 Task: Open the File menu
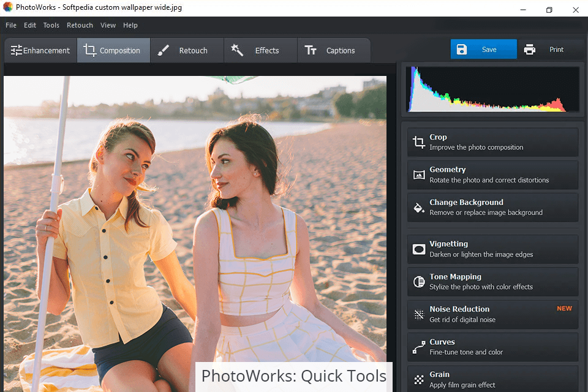click(x=11, y=25)
